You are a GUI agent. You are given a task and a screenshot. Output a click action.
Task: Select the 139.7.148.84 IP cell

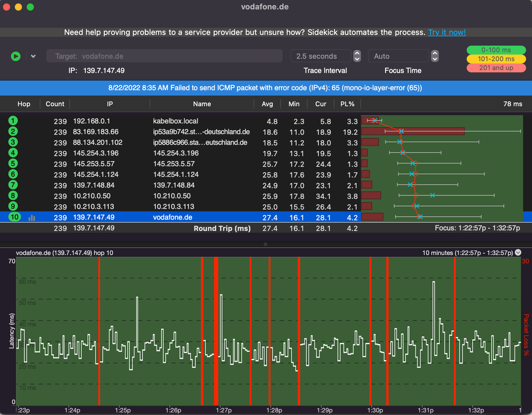[94, 185]
